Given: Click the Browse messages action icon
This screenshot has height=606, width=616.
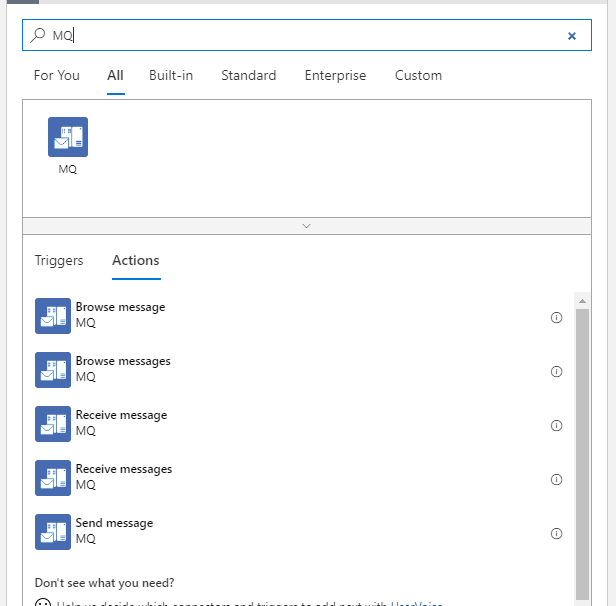Looking at the screenshot, I should click(53, 370).
